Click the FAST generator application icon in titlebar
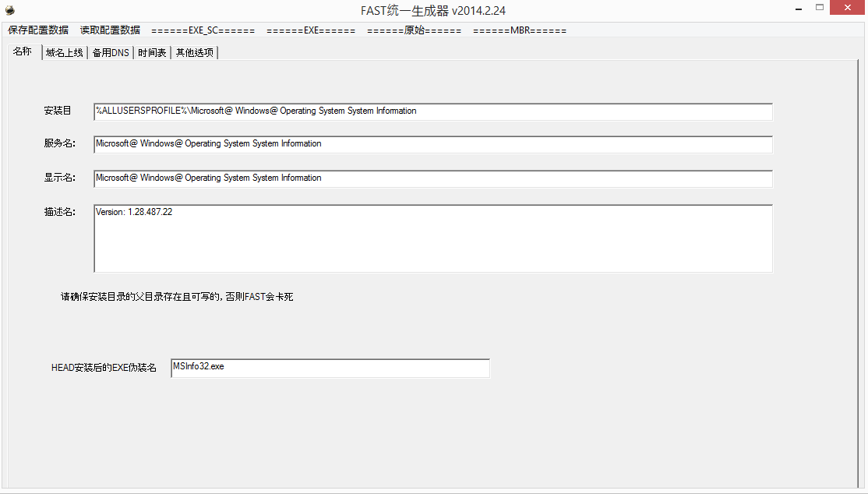The image size is (868, 494). 10,8
